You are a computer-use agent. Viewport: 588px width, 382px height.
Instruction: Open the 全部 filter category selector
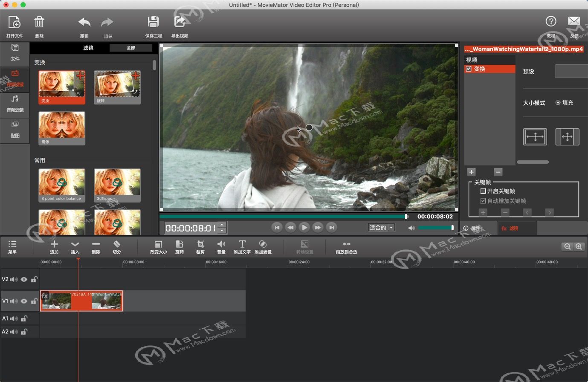(x=131, y=48)
